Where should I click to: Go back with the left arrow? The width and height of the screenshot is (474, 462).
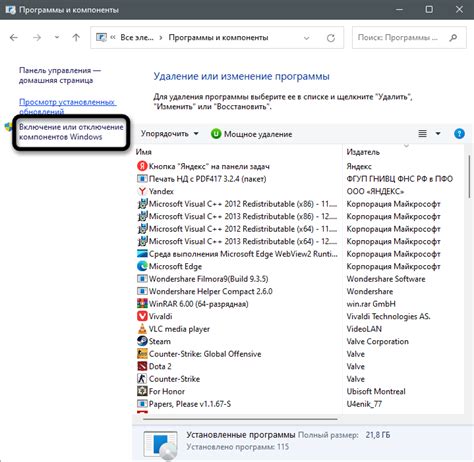[14, 38]
